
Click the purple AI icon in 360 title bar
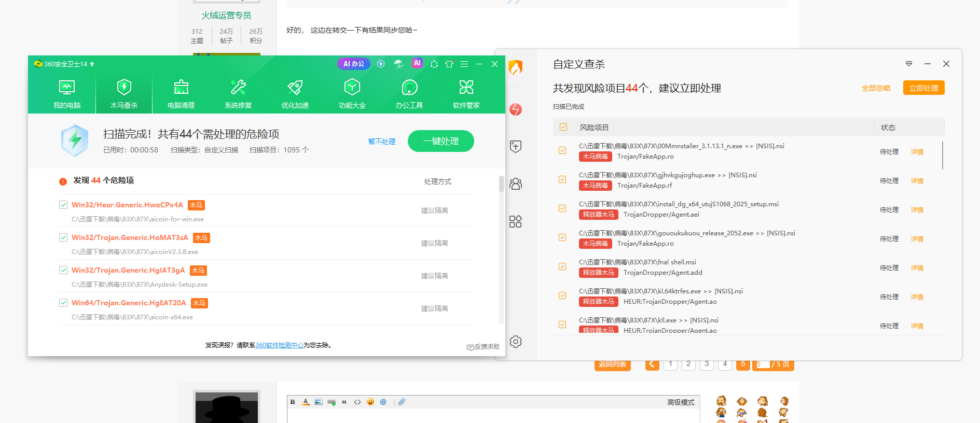pyautogui.click(x=417, y=63)
